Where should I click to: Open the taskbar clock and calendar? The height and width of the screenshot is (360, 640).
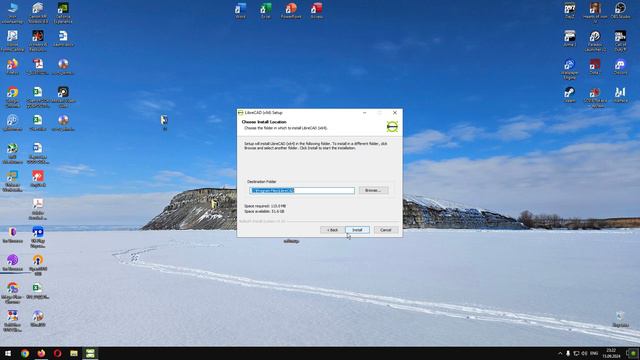[x=611, y=353]
